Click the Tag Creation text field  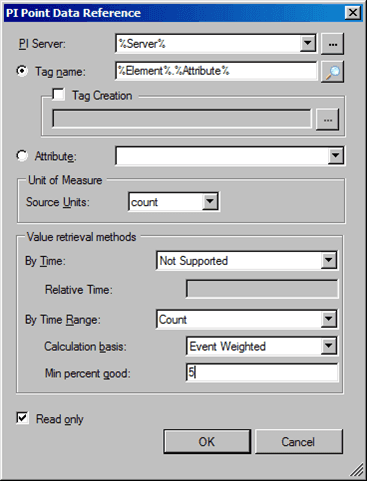pyautogui.click(x=182, y=119)
